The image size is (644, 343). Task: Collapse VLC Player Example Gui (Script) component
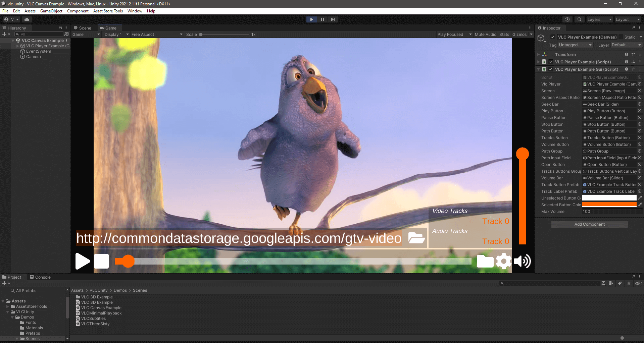(539, 69)
